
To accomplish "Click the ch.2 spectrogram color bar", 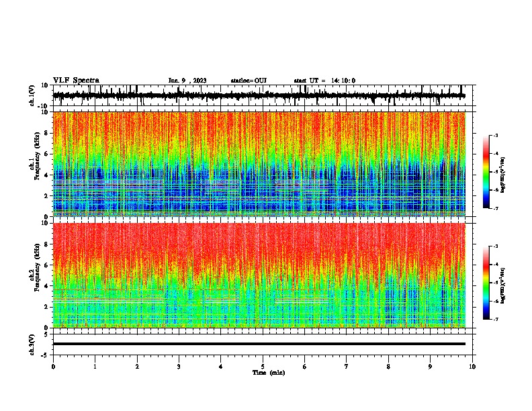I will [x=486, y=283].
